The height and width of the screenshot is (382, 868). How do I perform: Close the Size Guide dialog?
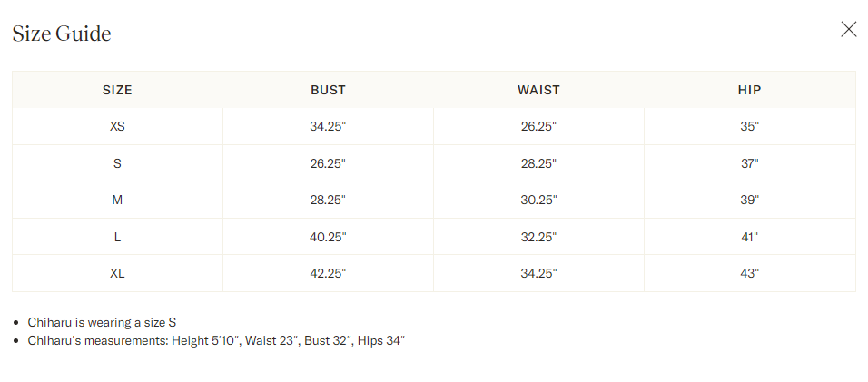pyautogui.click(x=848, y=29)
